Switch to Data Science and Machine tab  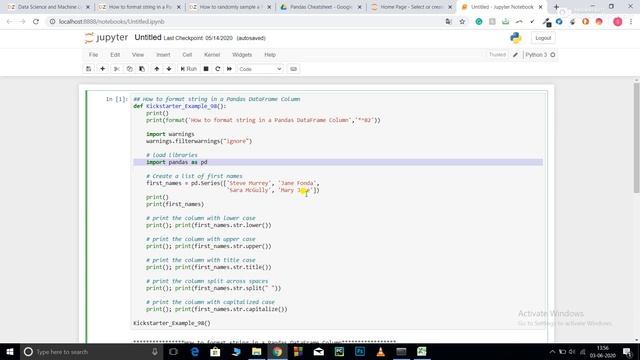point(48,7)
